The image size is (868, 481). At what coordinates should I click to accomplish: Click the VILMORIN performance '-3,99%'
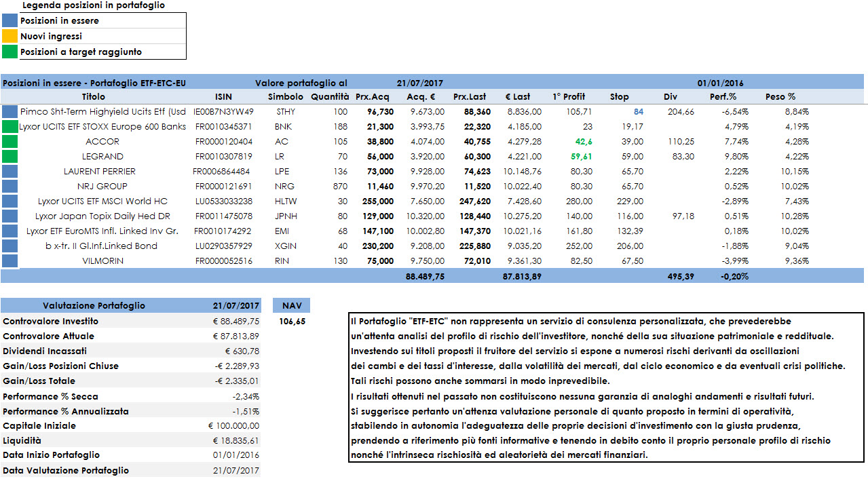pyautogui.click(x=735, y=261)
